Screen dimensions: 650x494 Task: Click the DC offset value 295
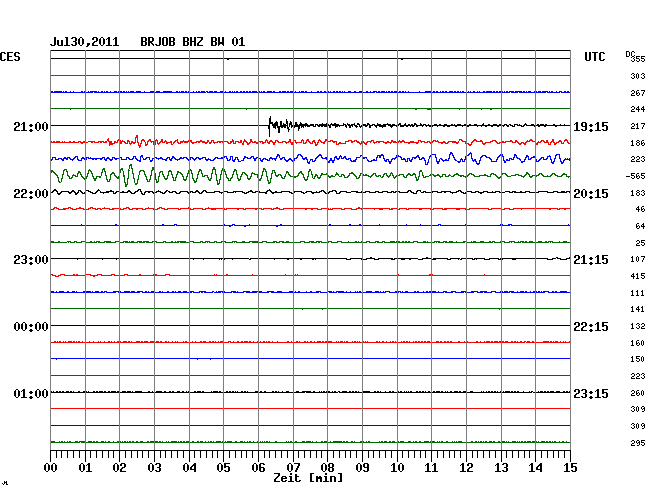(638, 443)
